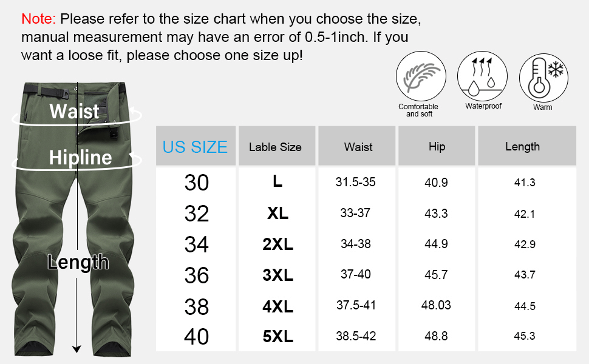Choose US size 34
589x364 pixels.
pyautogui.click(x=196, y=244)
